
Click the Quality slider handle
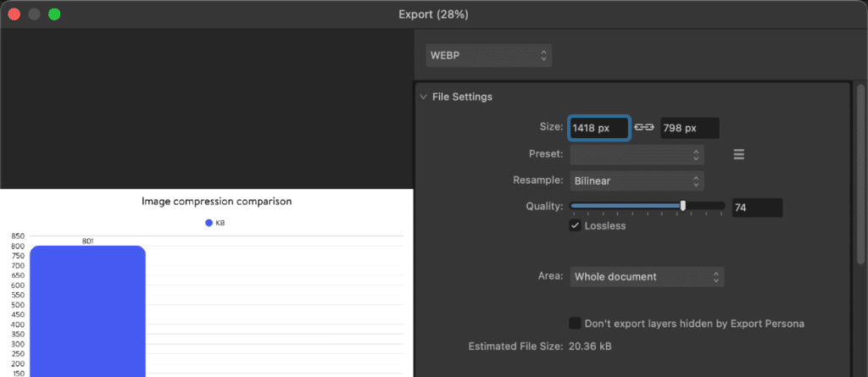click(683, 206)
